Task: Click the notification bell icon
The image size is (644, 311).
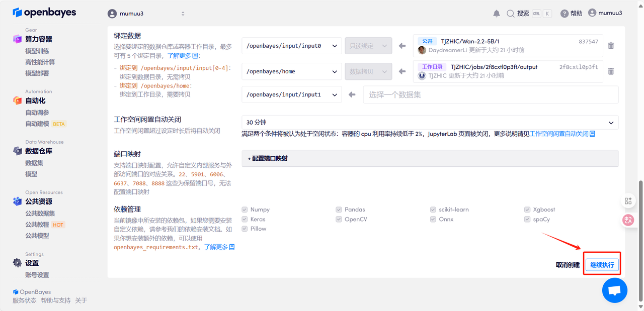Action: (497, 14)
